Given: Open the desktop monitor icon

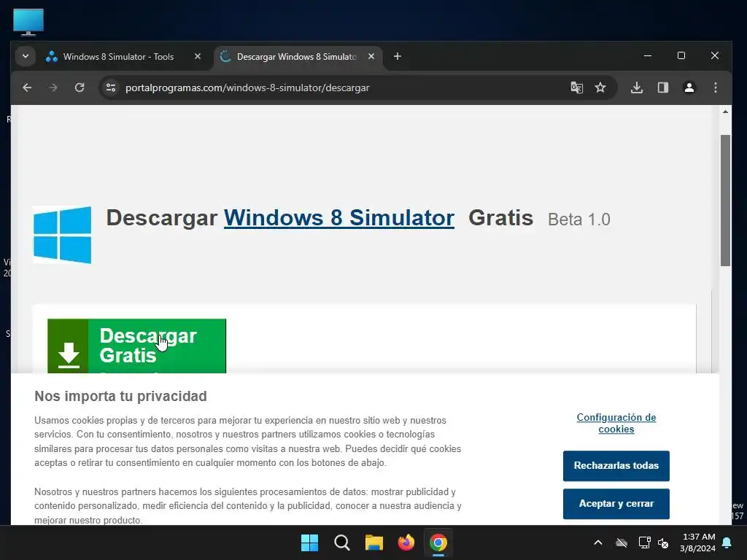Looking at the screenshot, I should click(28, 22).
